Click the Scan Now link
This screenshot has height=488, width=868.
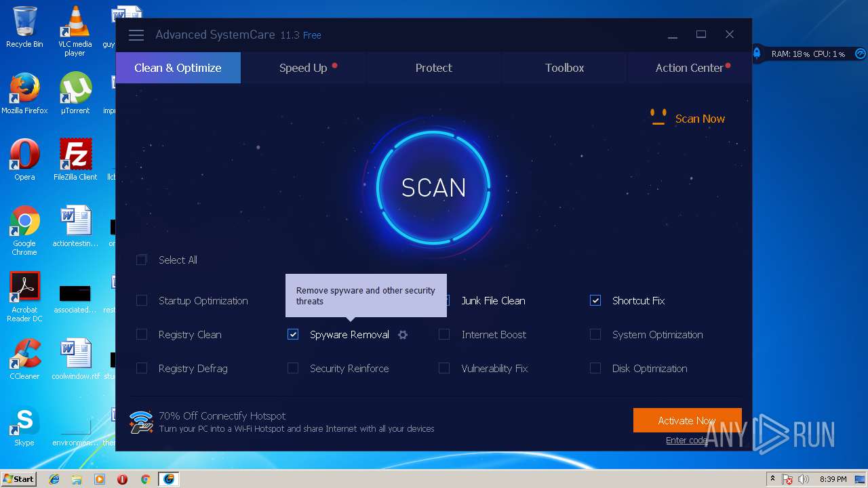[x=700, y=119]
